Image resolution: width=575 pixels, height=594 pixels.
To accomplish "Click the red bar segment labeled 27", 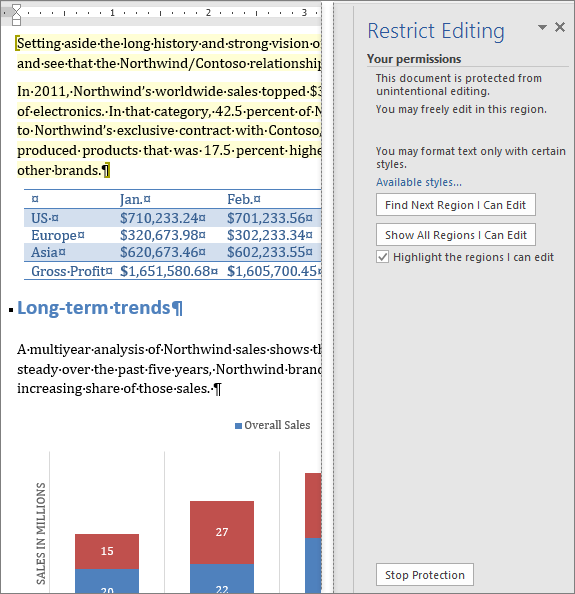I will click(222, 532).
